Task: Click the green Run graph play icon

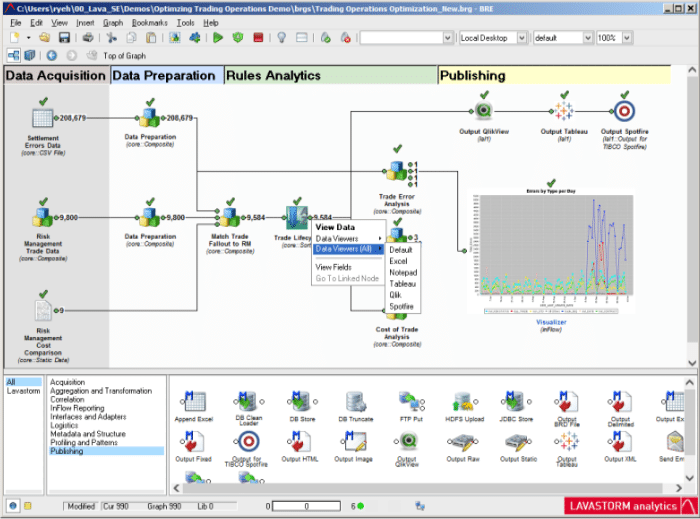Action: click(218, 38)
